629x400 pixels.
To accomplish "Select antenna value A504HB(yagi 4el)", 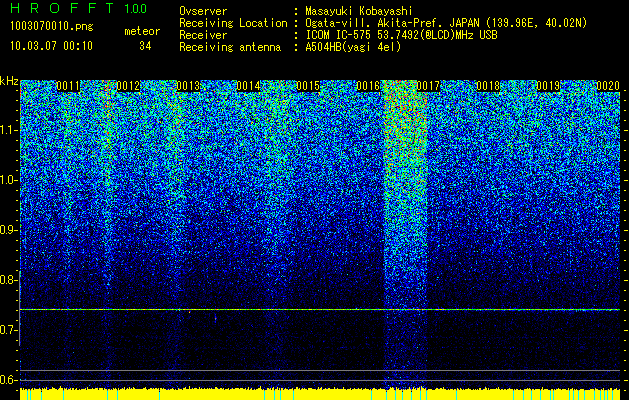I will [x=353, y=47].
